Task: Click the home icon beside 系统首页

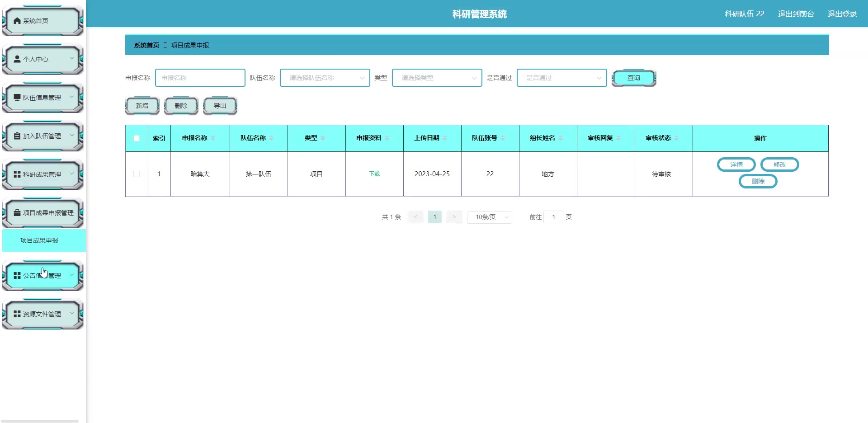Action: [17, 21]
